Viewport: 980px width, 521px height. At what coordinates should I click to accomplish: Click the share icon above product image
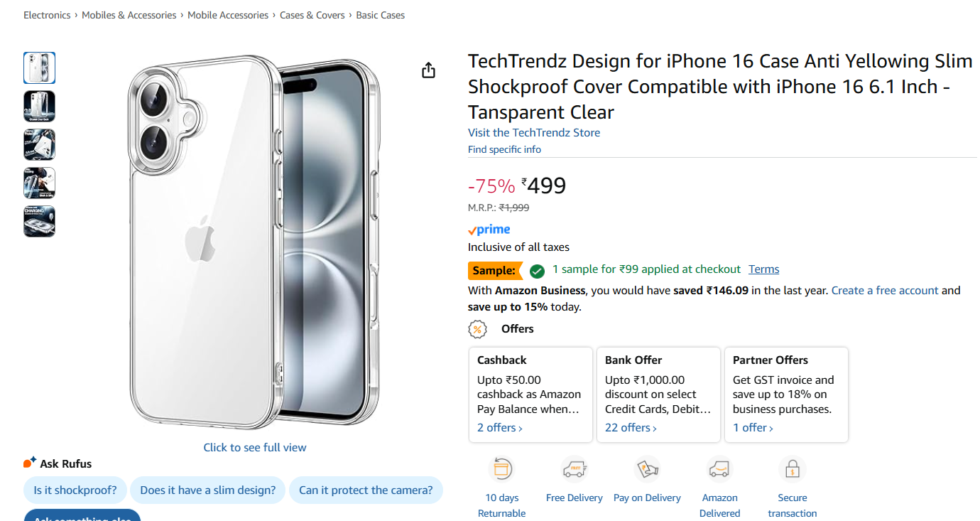coord(428,70)
